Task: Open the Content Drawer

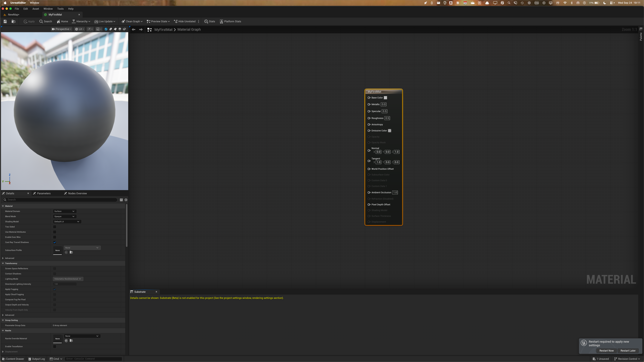Action: tap(13, 359)
